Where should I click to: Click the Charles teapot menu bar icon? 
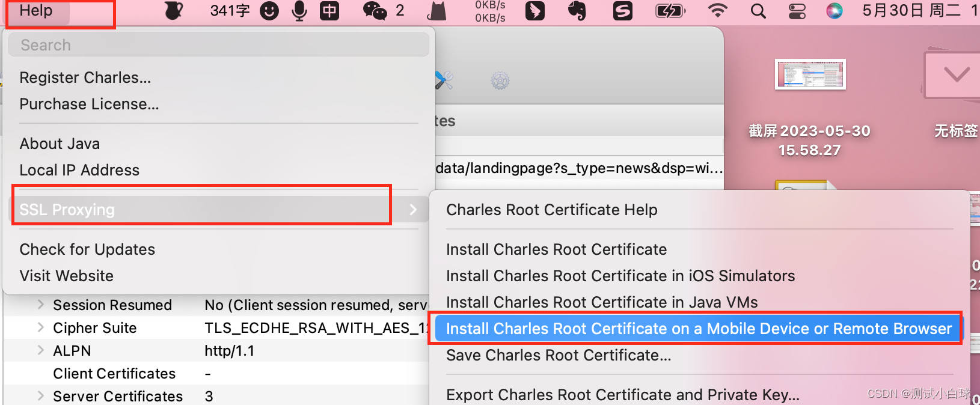pos(173,11)
